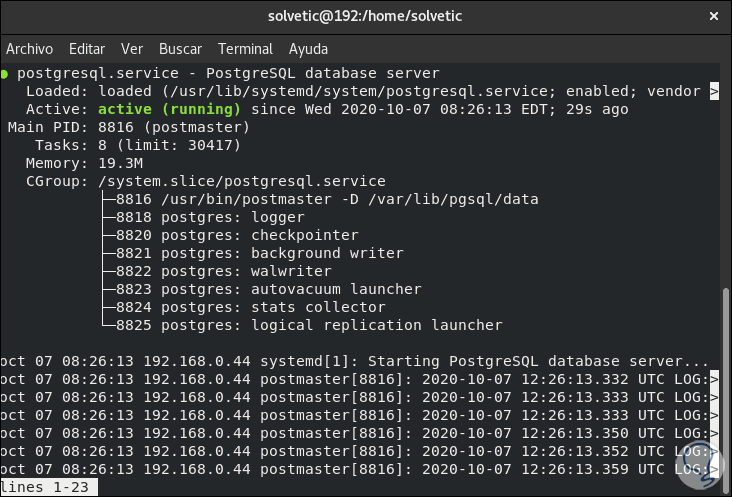The image size is (732, 497).
Task: Select the Ver menu
Action: (x=132, y=48)
